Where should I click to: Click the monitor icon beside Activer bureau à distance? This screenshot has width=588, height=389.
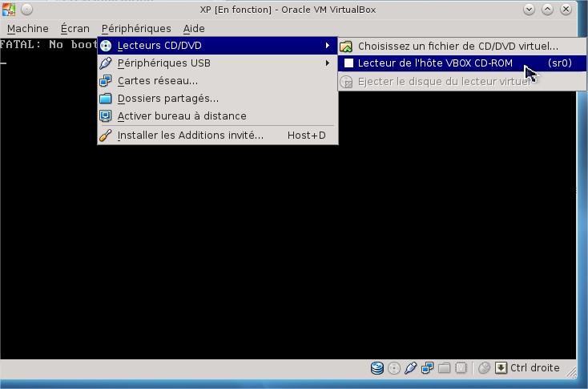(106, 116)
